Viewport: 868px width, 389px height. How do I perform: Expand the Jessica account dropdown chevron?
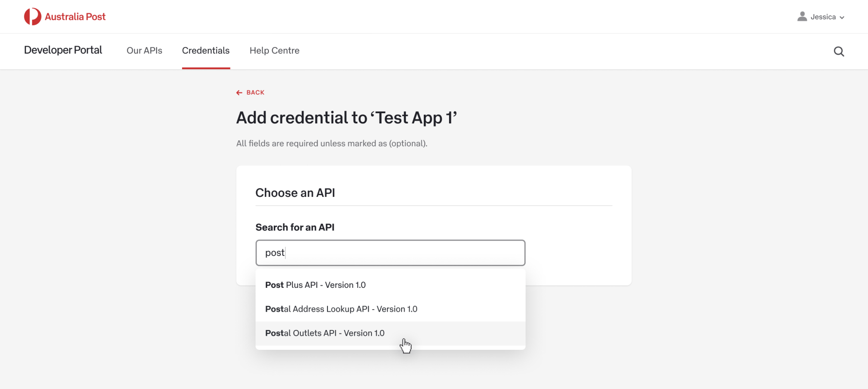(842, 17)
